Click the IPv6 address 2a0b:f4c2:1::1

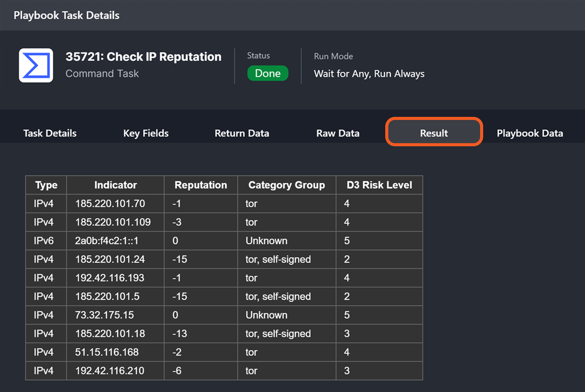[106, 241]
